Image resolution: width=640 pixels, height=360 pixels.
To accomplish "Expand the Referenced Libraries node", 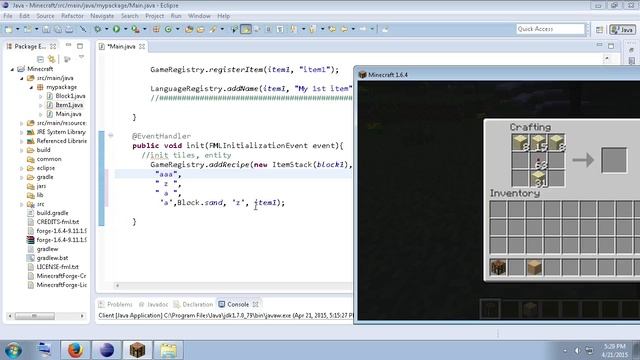I will [x=22, y=141].
